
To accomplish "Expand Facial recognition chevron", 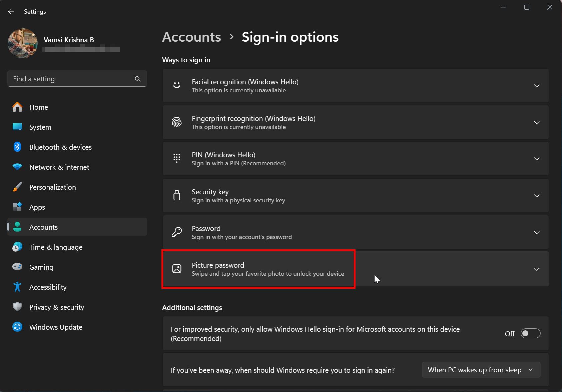I will click(537, 86).
